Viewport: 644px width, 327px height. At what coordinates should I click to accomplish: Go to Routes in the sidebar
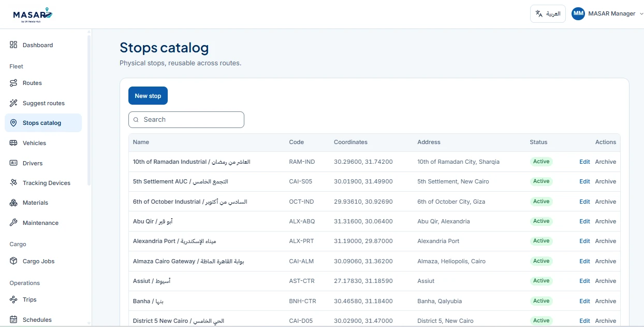[43, 83]
